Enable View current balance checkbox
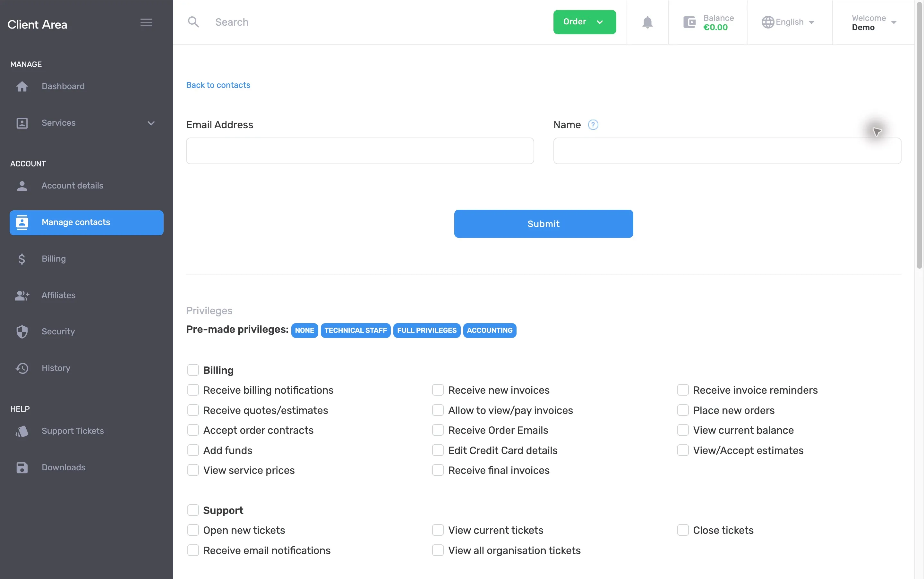The width and height of the screenshot is (924, 579). (x=682, y=430)
